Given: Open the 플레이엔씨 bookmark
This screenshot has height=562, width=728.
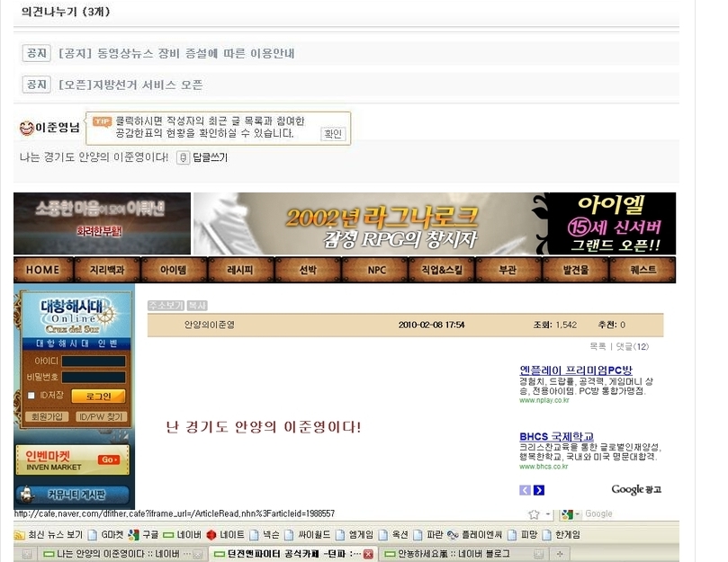Looking at the screenshot, I should point(474,535).
